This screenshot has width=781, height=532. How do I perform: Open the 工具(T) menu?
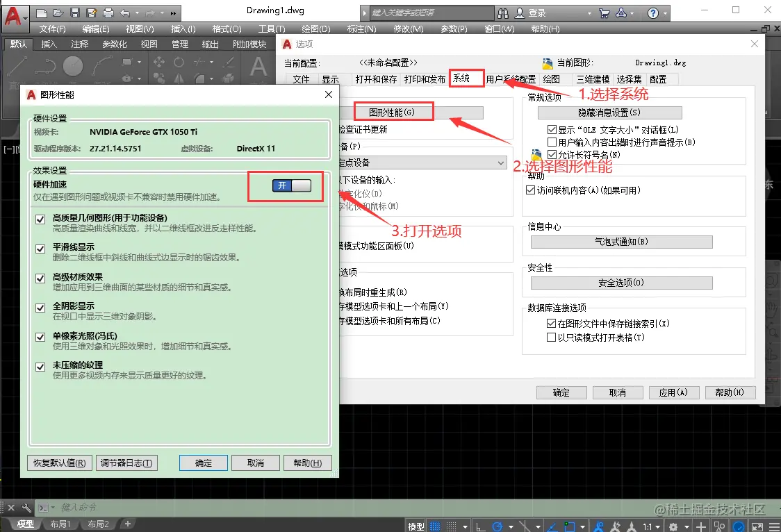pyautogui.click(x=272, y=29)
